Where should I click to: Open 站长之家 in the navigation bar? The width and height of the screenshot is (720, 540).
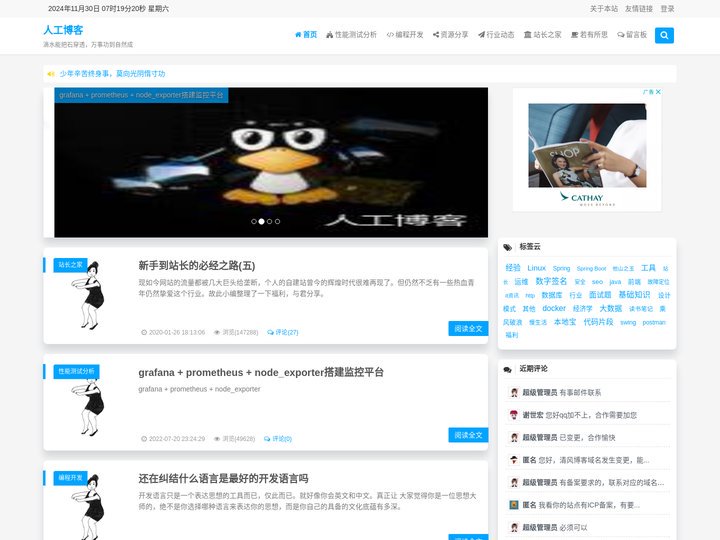(543, 35)
